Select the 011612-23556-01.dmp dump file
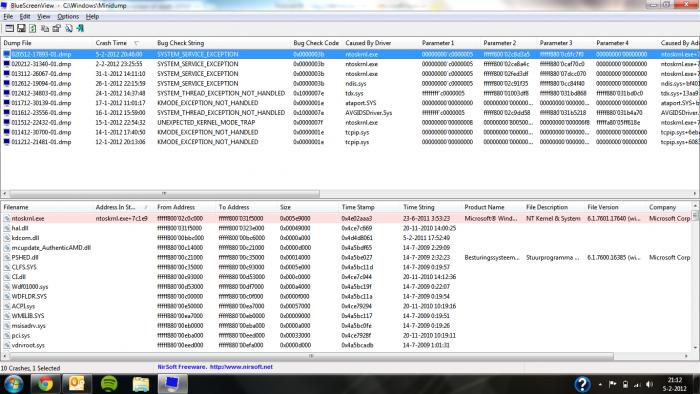This screenshot has height=394, width=700. pyautogui.click(x=41, y=112)
